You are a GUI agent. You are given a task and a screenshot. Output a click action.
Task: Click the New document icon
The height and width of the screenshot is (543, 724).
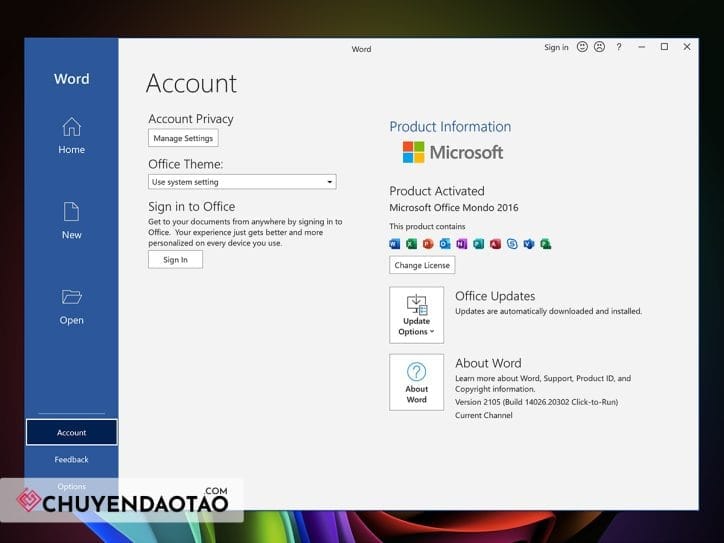72,211
